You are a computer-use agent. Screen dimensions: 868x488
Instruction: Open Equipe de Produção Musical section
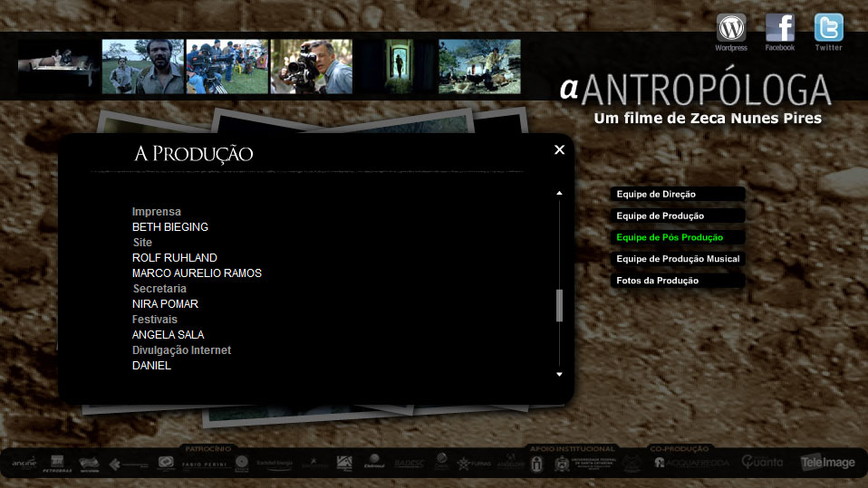click(x=678, y=259)
